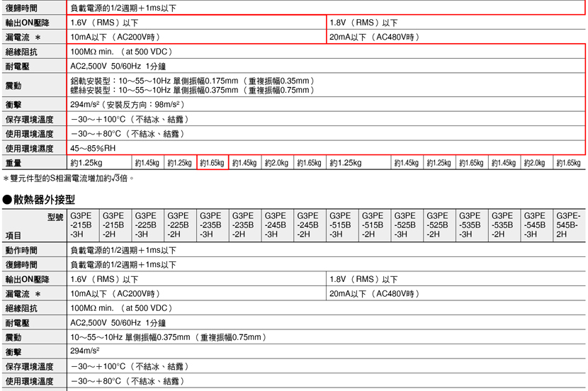Image resolution: width=588 pixels, height=391 pixels.
Task: Select 10mA以下 (AC200V時) in 散熱器外接型 table
Action: (115, 293)
